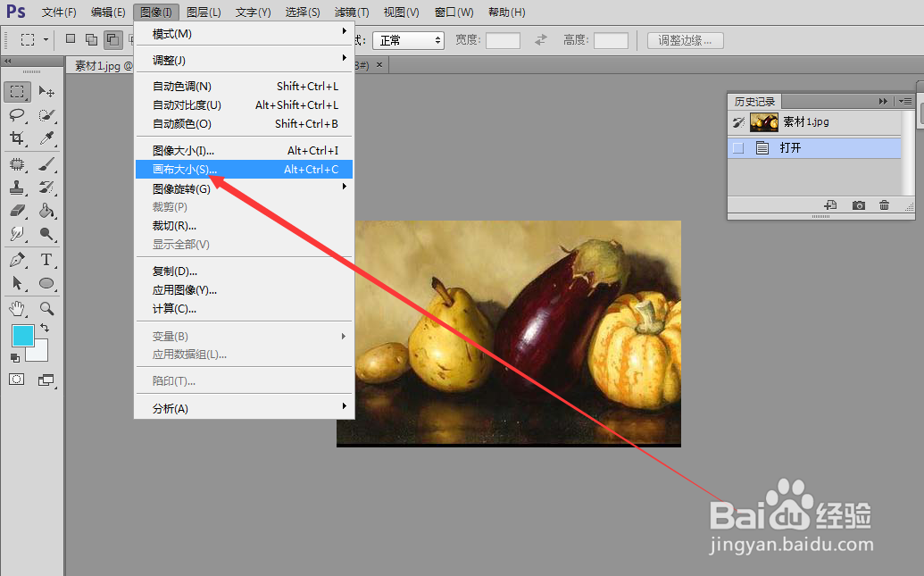Toggle history brush source box for 打开 state
924x576 pixels.
pos(738,148)
